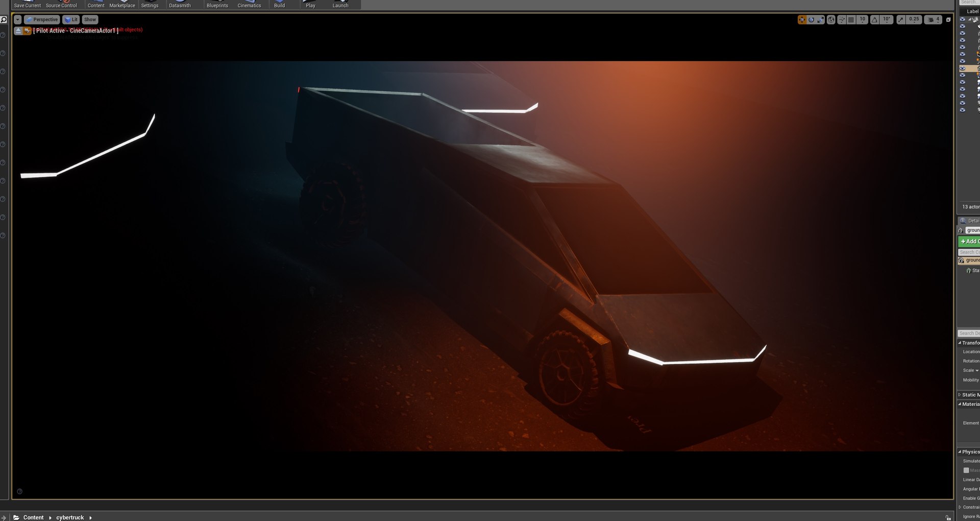Toggle visibility eye of highlighted outliner row

click(963, 68)
